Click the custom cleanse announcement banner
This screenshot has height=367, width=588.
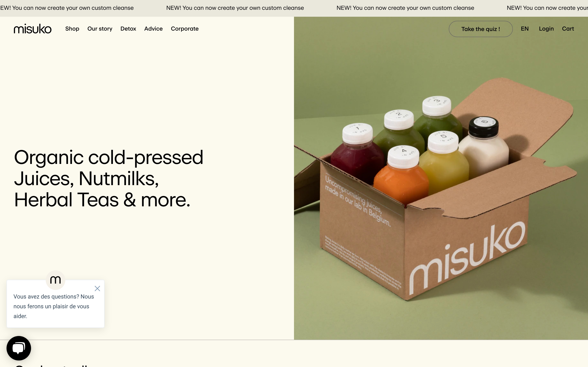pyautogui.click(x=294, y=8)
